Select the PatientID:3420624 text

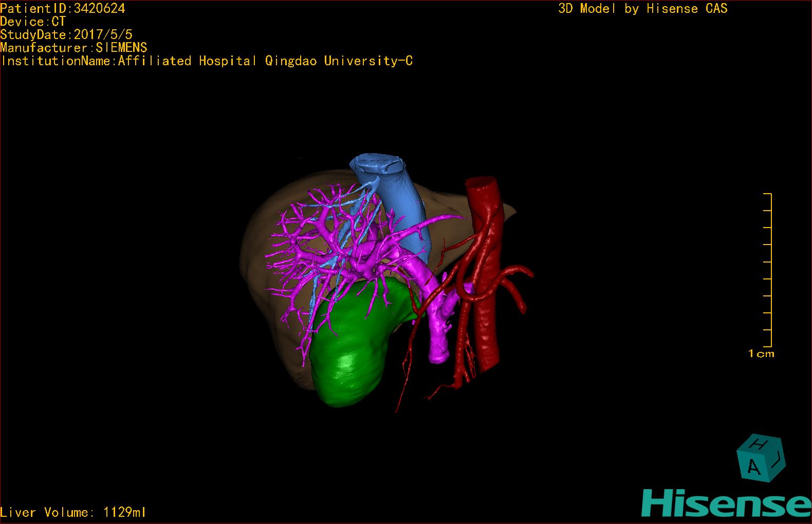(x=63, y=8)
